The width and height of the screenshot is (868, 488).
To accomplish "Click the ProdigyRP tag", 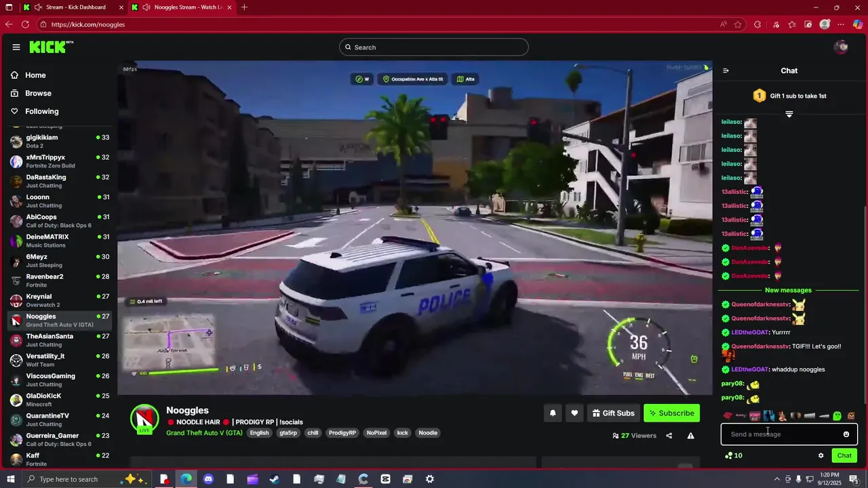I will click(x=342, y=432).
